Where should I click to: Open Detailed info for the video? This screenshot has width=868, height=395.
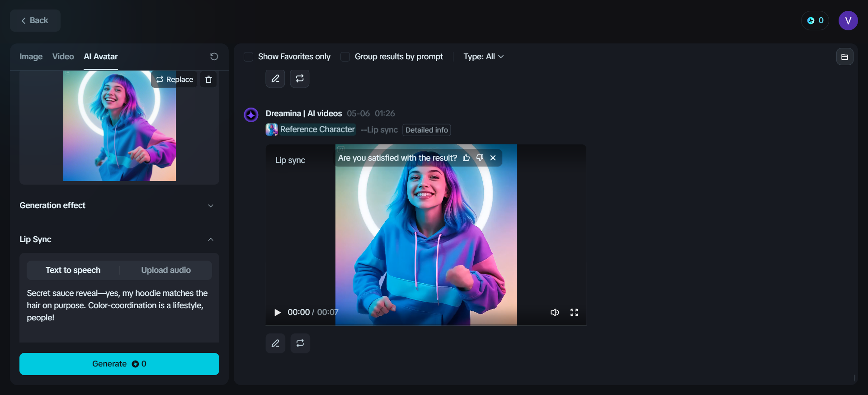pos(427,130)
